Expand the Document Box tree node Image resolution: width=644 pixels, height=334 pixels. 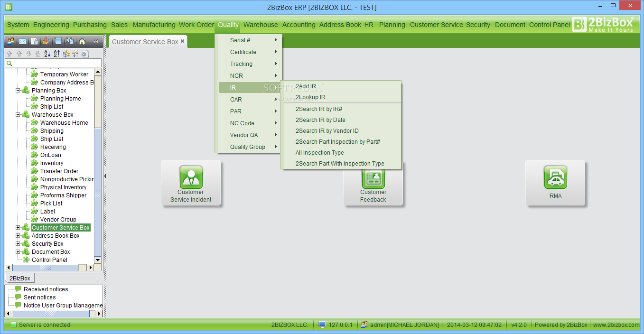18,252
